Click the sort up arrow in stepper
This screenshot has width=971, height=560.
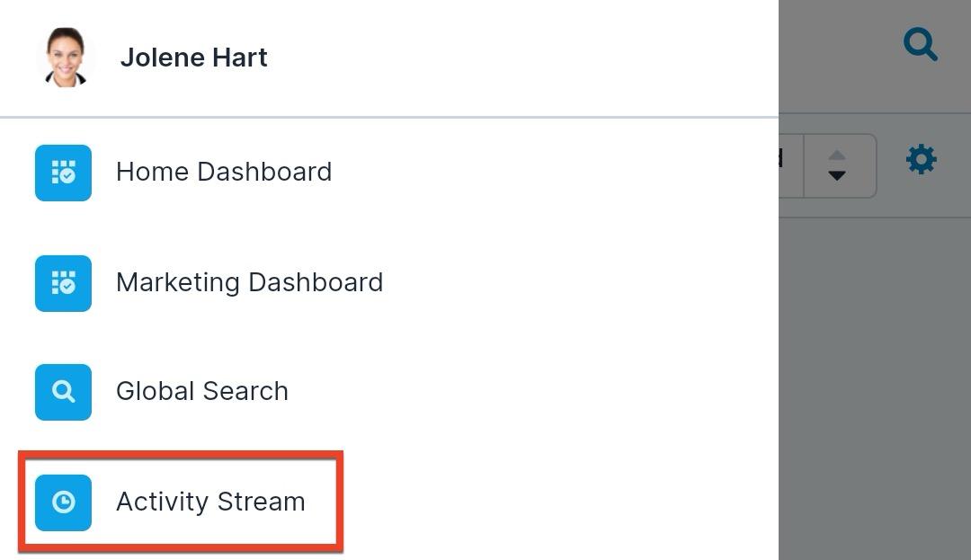837,156
